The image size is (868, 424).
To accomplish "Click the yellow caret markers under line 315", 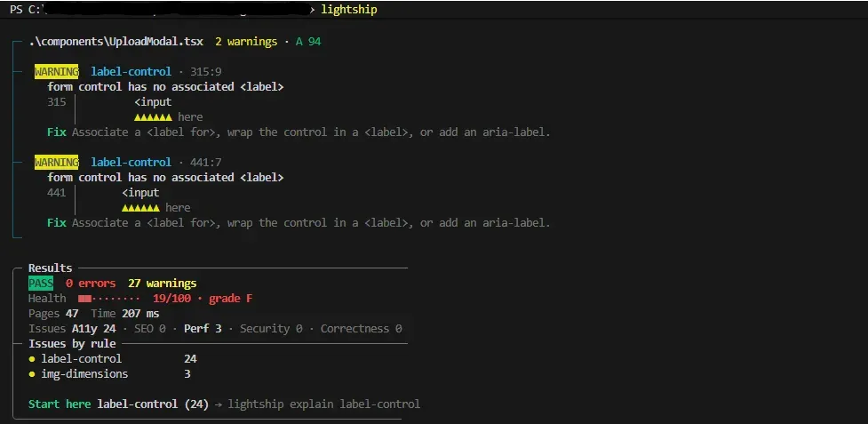I will point(153,117).
